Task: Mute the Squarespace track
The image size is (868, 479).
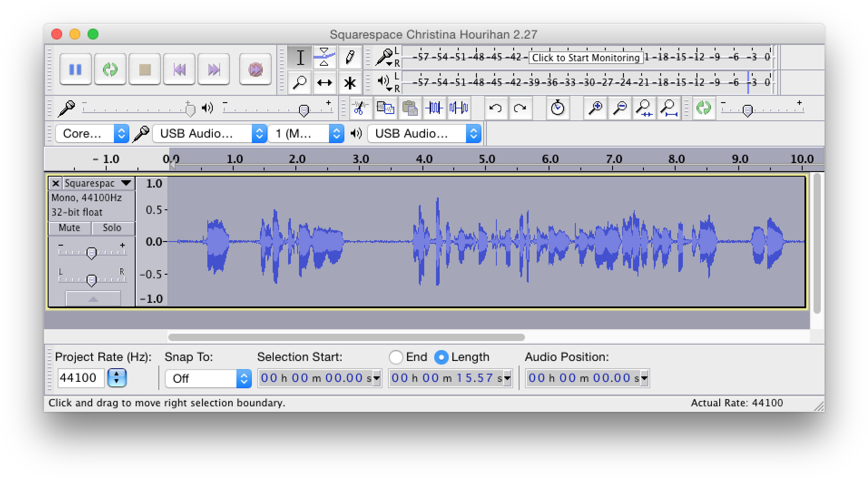Action: coord(69,228)
